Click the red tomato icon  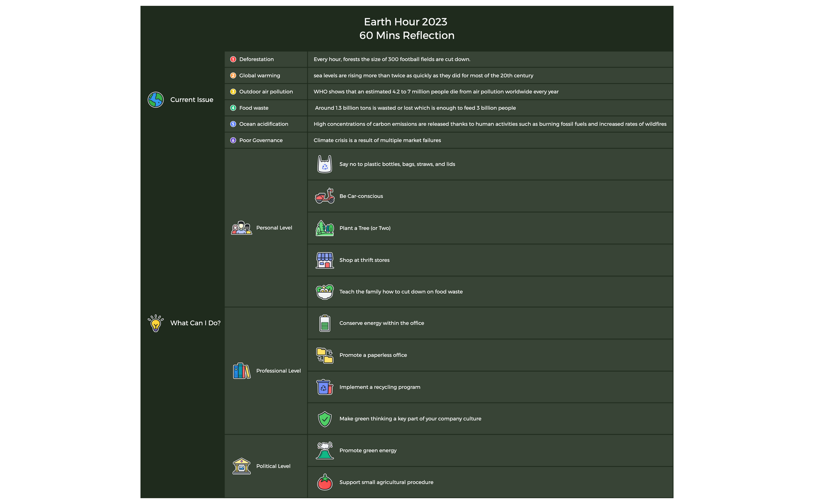click(x=324, y=482)
